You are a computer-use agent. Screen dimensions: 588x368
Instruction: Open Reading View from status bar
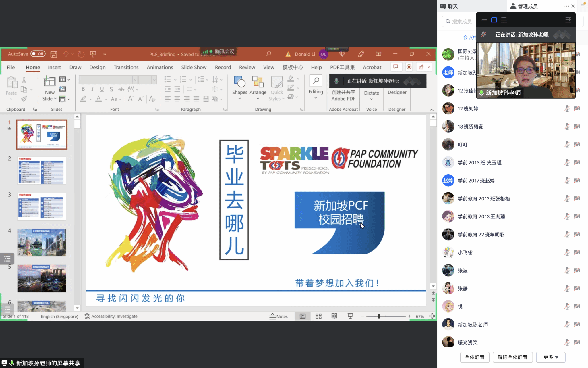tap(334, 316)
